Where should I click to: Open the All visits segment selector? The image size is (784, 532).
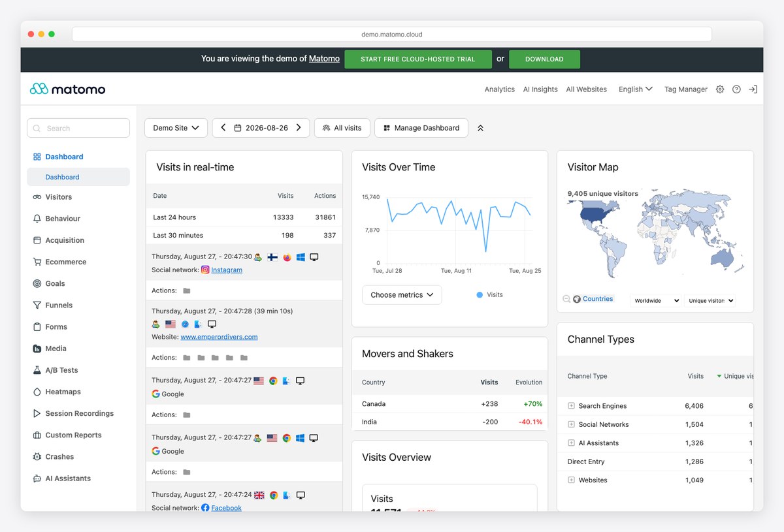tap(342, 128)
